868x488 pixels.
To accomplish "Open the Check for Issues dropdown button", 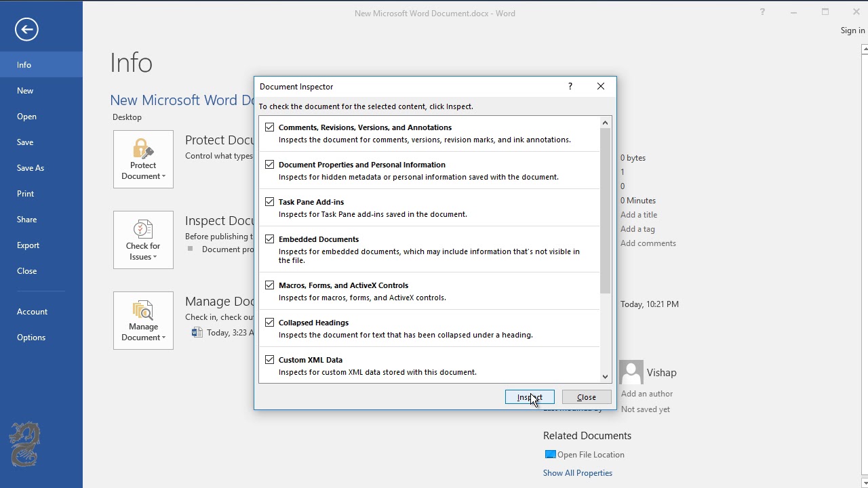I will pyautogui.click(x=143, y=240).
